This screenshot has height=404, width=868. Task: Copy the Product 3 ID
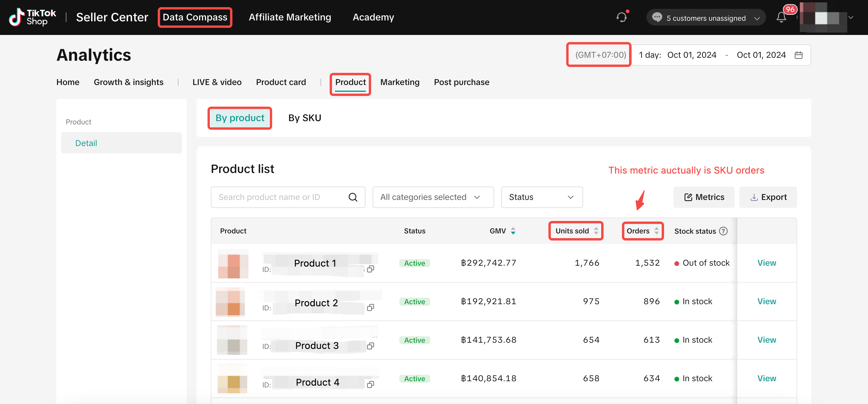click(371, 346)
